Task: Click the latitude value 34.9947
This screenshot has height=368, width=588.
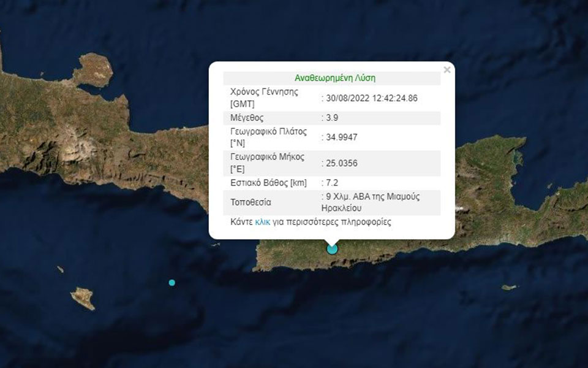Action: click(x=341, y=137)
